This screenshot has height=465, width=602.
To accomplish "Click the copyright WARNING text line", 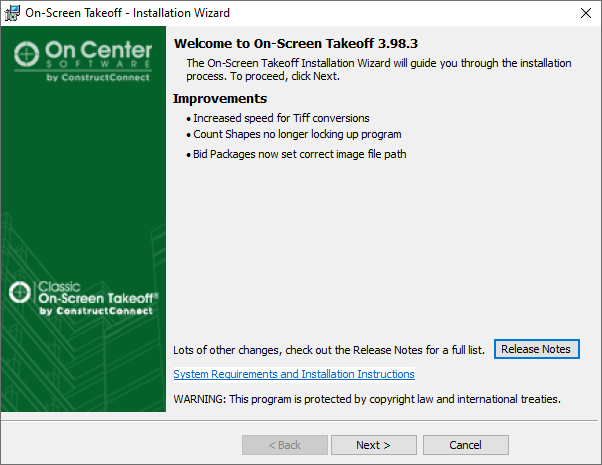I will (x=367, y=399).
